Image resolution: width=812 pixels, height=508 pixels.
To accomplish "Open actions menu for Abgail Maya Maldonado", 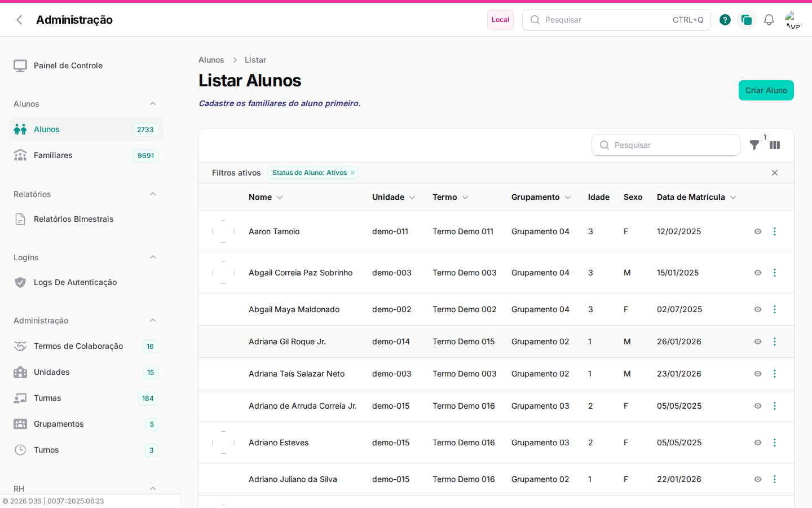I will [775, 309].
